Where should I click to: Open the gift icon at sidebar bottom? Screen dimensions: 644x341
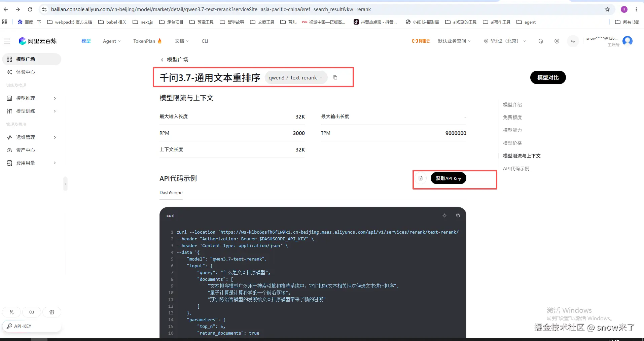(52, 312)
